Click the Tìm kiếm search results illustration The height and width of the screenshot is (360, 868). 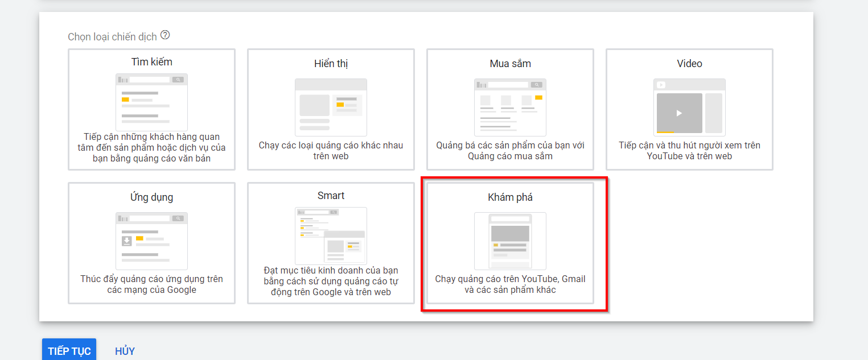pos(151,102)
